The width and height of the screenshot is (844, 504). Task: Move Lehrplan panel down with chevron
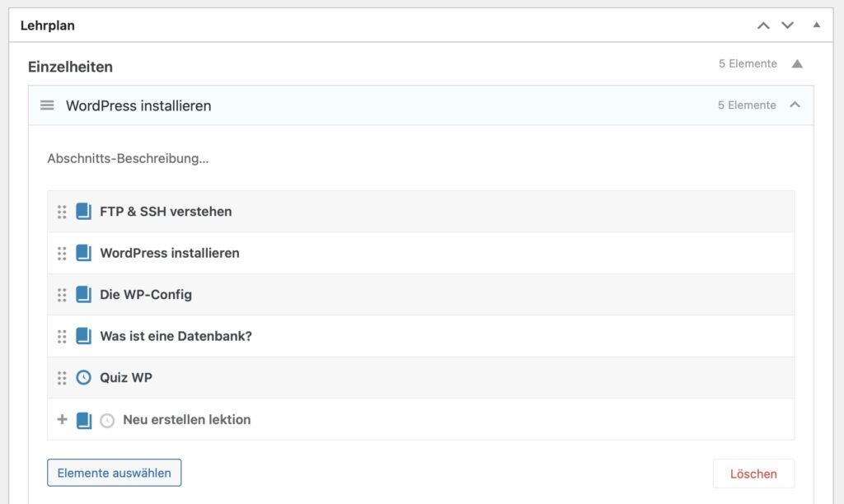click(787, 26)
